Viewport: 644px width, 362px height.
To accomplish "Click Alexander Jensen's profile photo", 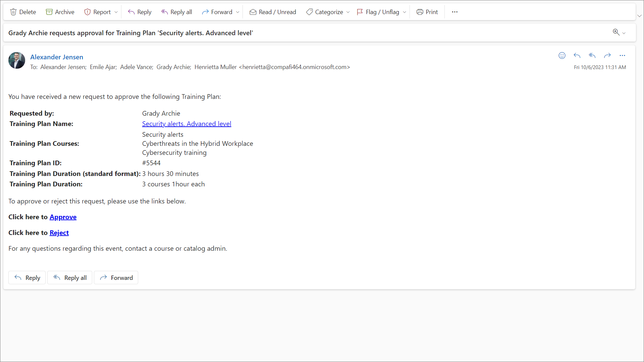I will click(17, 60).
